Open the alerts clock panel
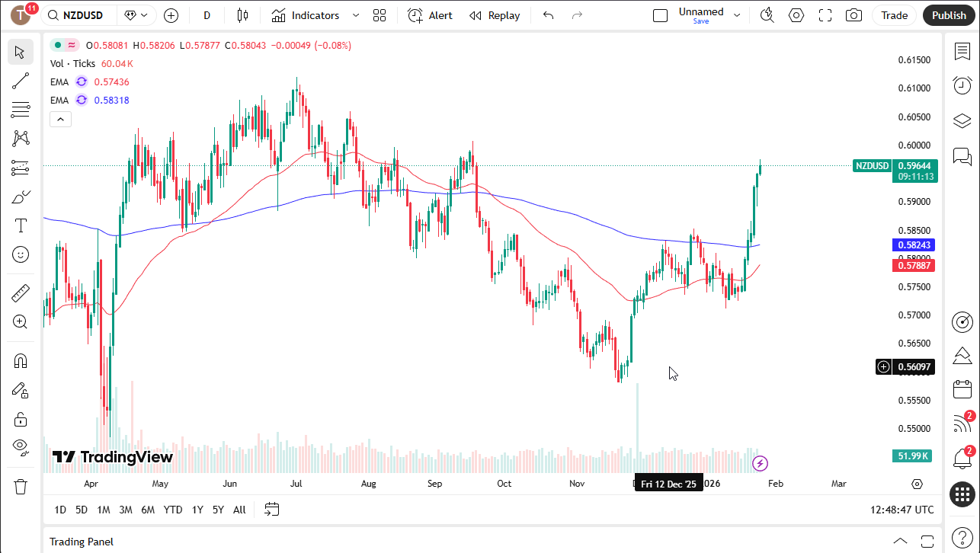This screenshot has width=980, height=553. [x=962, y=85]
